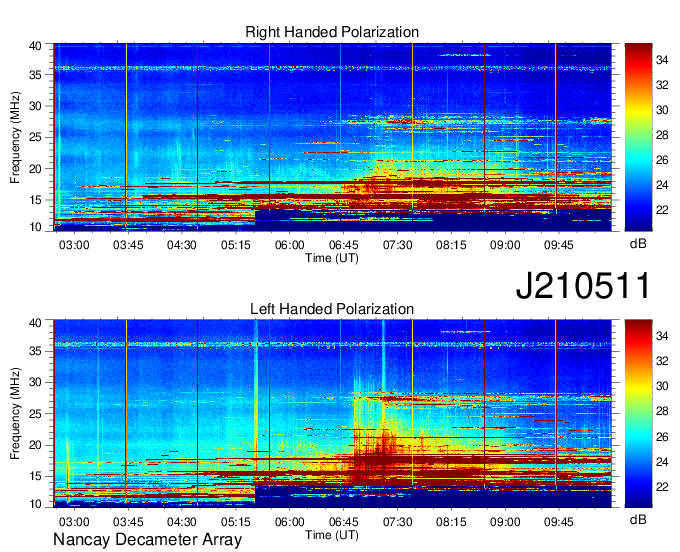Image resolution: width=680 pixels, height=552 pixels.
Task: Click the '09:00' tick on left-handed time axis
Action: click(x=505, y=522)
